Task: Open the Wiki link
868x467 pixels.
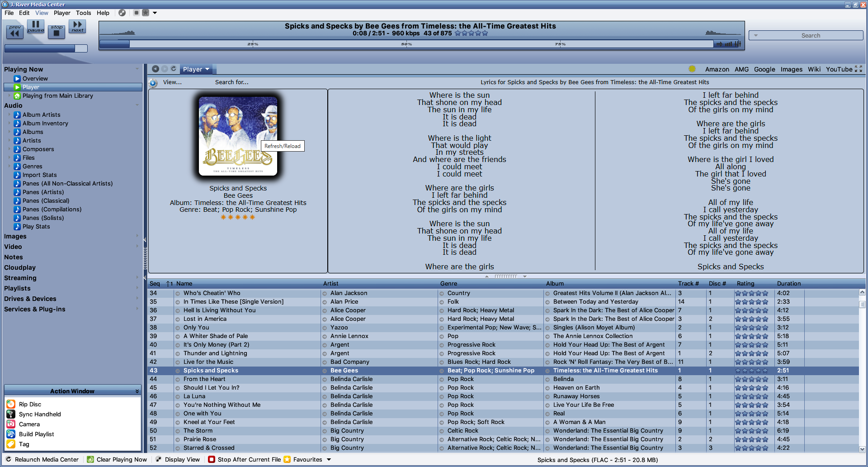Action: tap(814, 69)
